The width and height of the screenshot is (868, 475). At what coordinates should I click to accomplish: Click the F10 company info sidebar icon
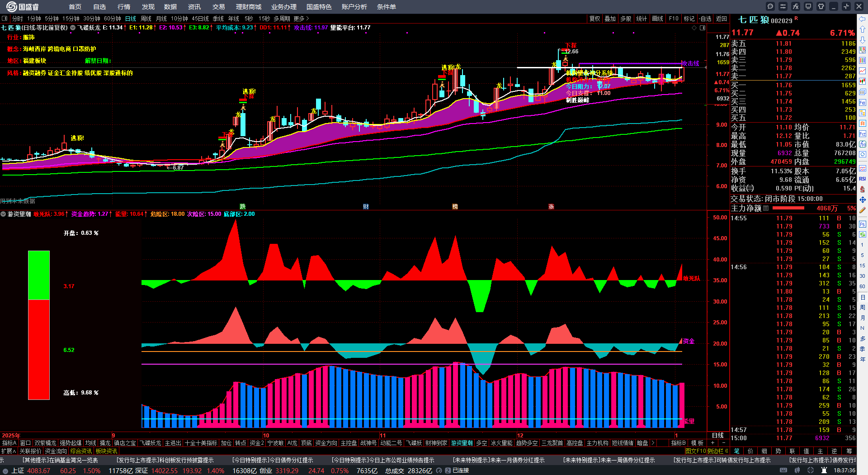(863, 103)
